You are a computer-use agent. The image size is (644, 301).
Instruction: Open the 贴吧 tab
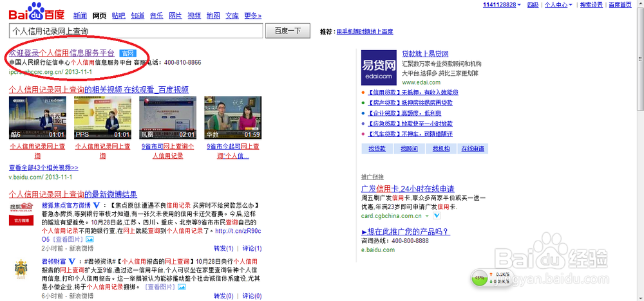[x=118, y=16]
